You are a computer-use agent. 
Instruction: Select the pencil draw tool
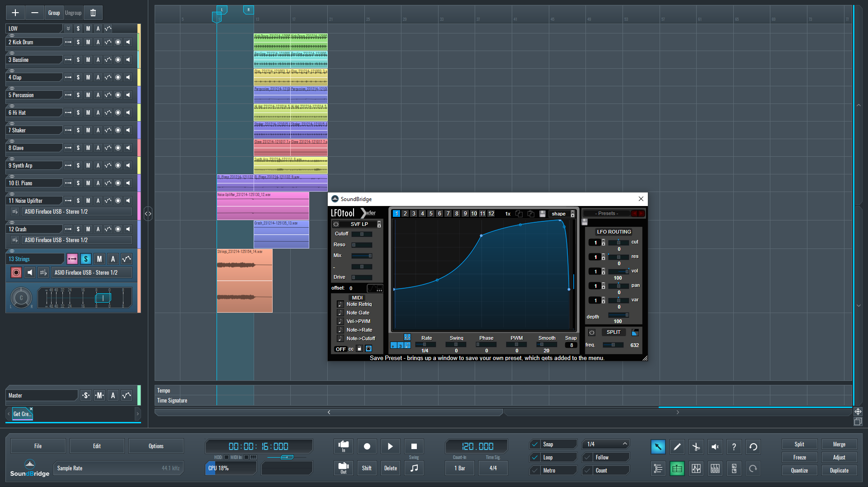coord(677,447)
